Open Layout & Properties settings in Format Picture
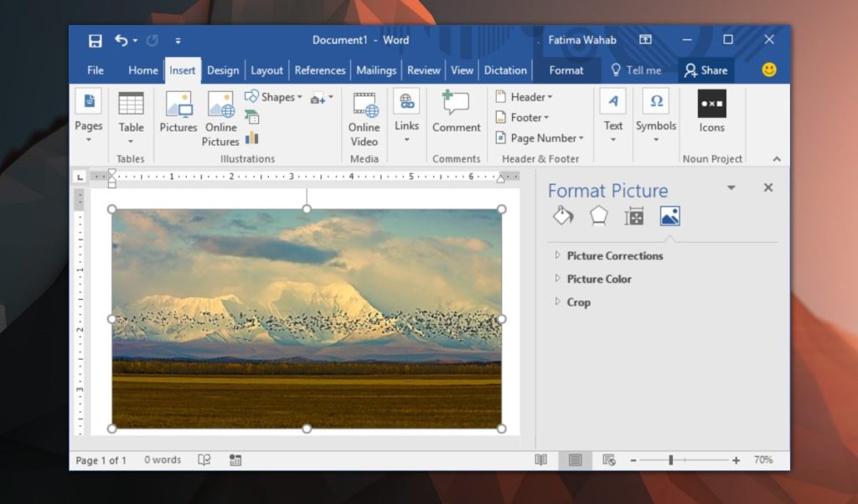 click(x=634, y=215)
